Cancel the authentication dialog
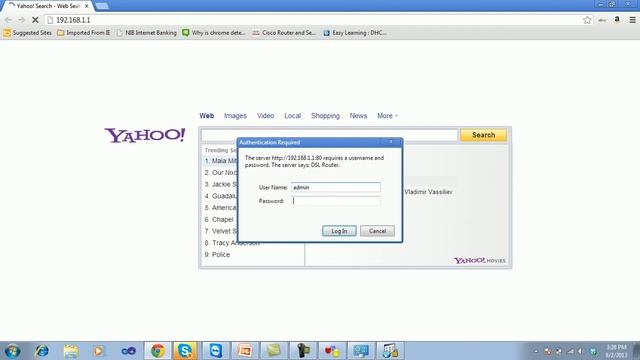 (x=377, y=231)
